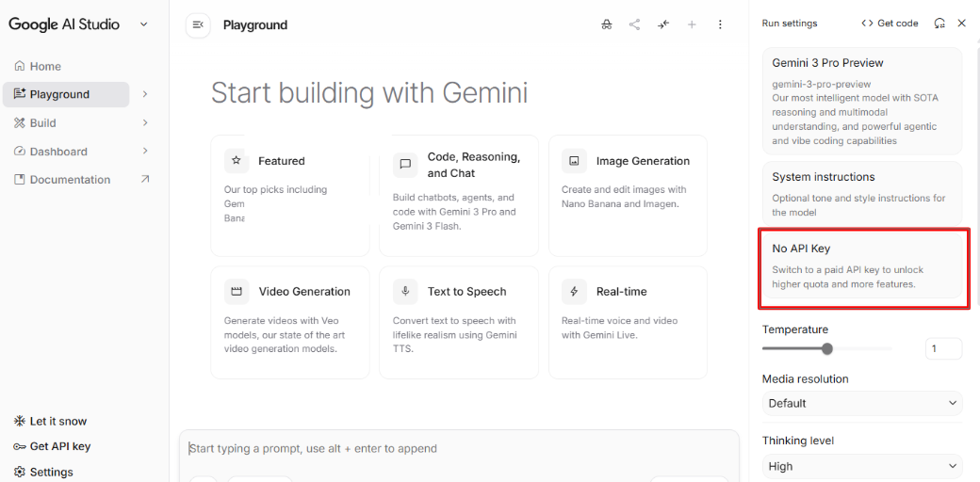Click the Get API key link

60,446
